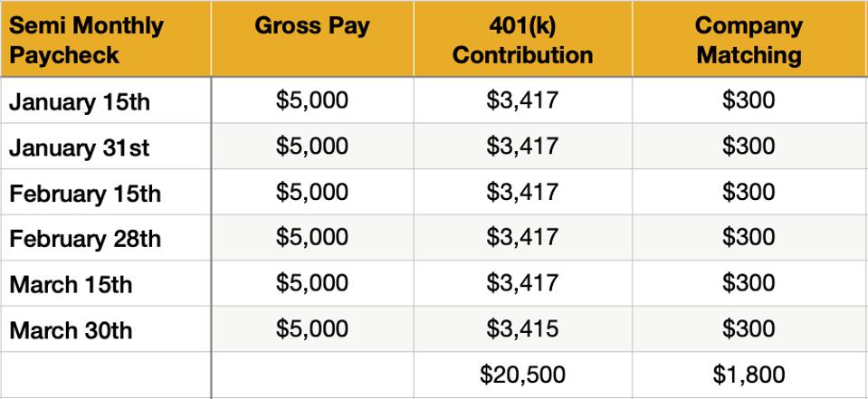
Task: Click February 15th 401(k) contribution amount
Action: pyautogui.click(x=522, y=192)
